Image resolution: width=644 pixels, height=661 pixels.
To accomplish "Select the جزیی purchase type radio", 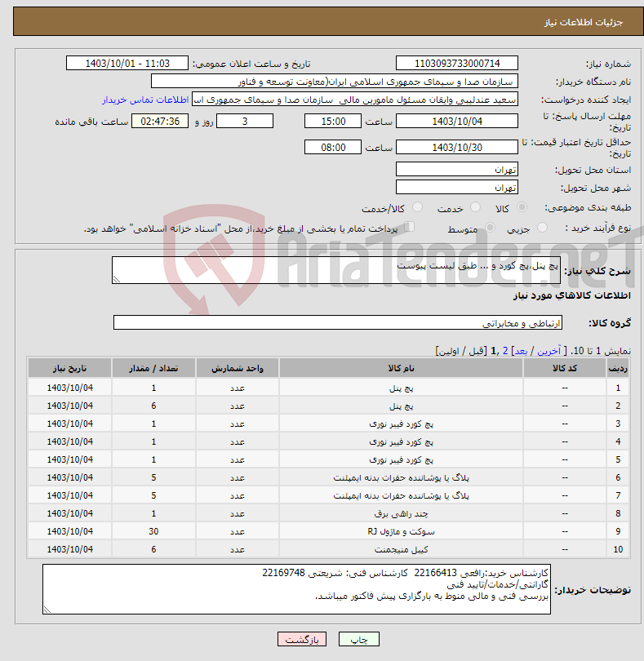I will coord(542,228).
